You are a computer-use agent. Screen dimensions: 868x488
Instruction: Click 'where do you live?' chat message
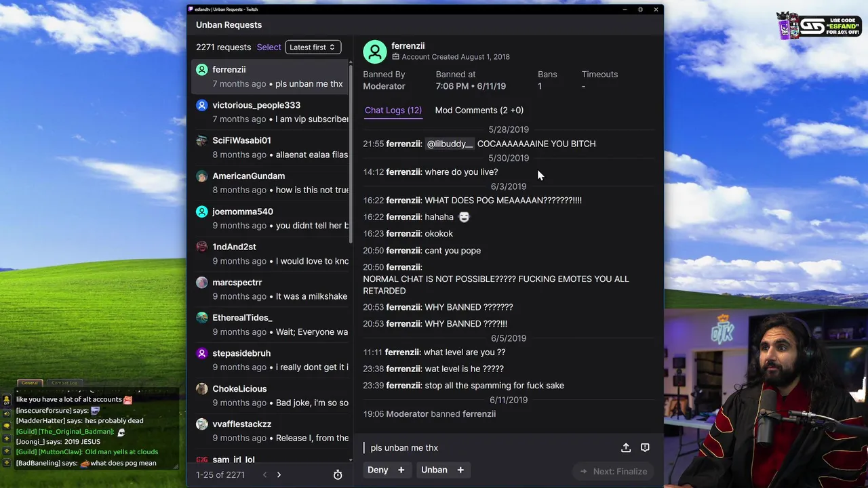coord(461,172)
